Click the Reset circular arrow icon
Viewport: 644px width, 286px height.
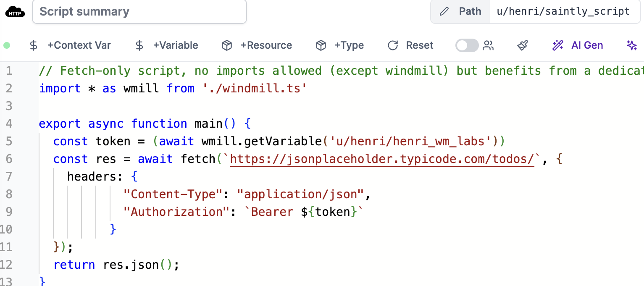pyautogui.click(x=393, y=45)
